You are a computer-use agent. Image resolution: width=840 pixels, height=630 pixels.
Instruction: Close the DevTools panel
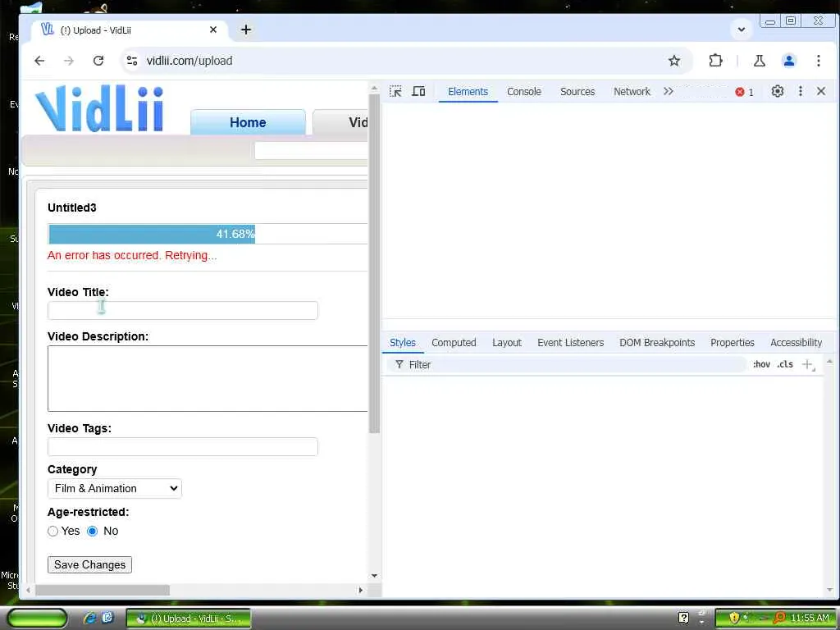(x=820, y=92)
